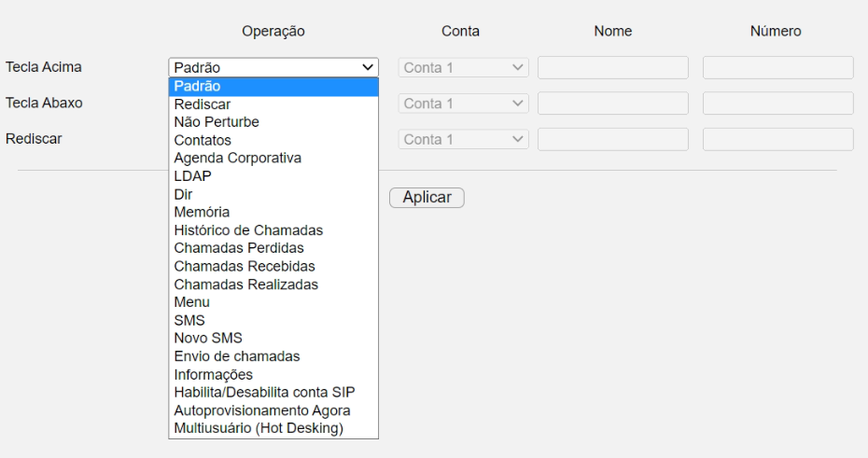868x458 pixels.
Task: Collapse the Tecla Acima operation dropdown
Action: (x=273, y=67)
